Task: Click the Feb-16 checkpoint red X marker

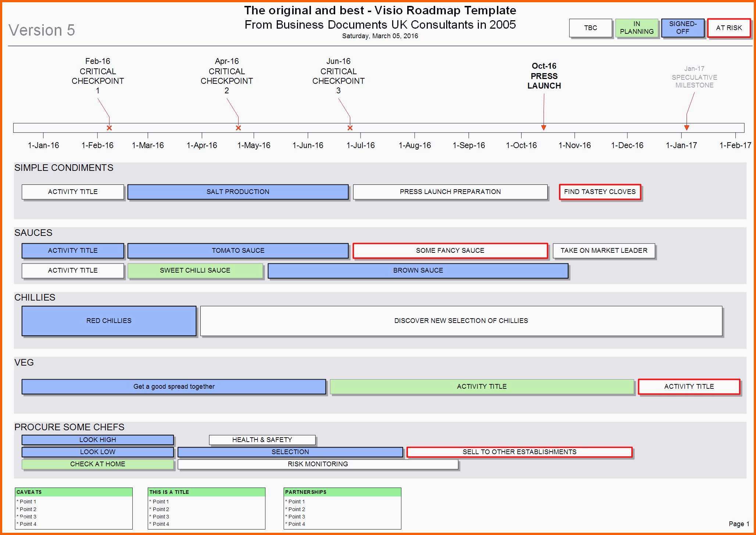Action: (109, 128)
